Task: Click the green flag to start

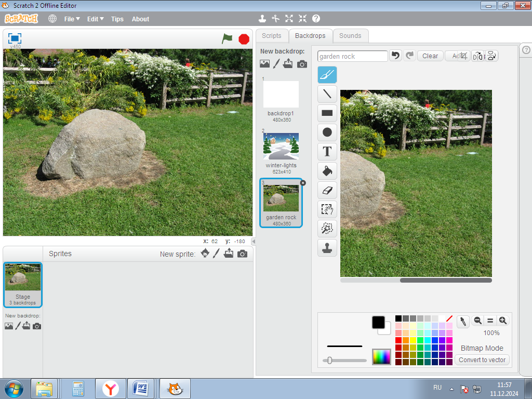Action: point(227,39)
